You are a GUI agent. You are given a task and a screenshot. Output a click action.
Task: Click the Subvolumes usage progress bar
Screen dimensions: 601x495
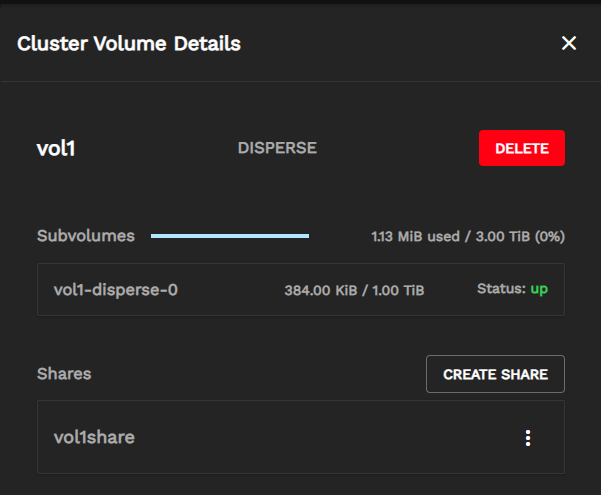(x=230, y=236)
